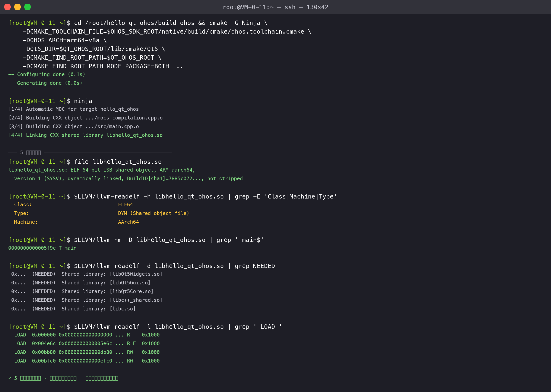Click the '[2/4] Building CXX object .../mocs_compilation.cpp.o' line

click(86, 118)
